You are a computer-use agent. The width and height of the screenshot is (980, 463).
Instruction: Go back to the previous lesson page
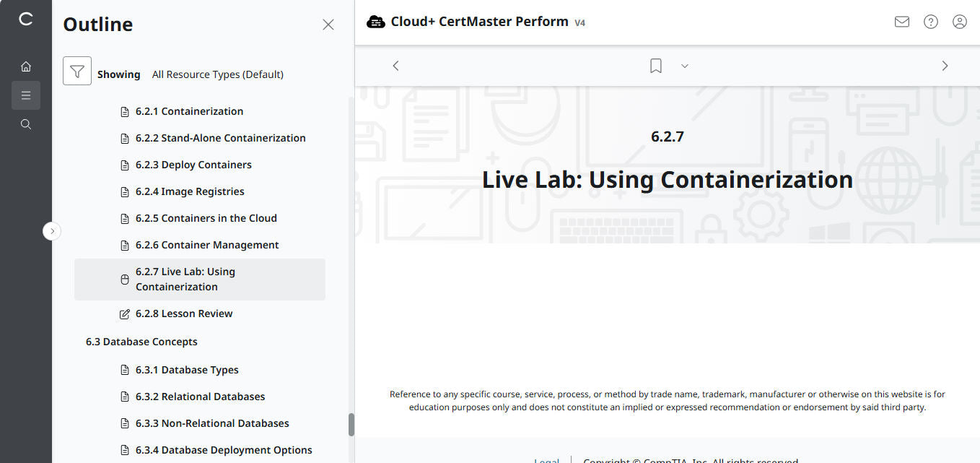(395, 65)
